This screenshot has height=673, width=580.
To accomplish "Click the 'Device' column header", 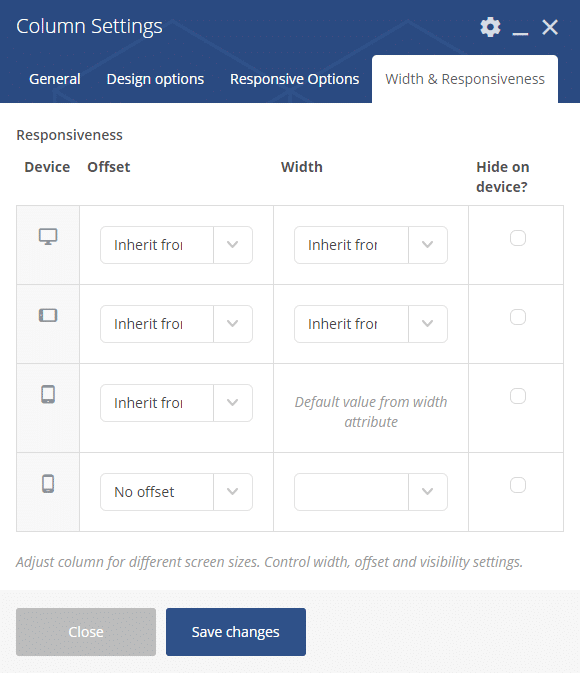I will click(x=47, y=167).
